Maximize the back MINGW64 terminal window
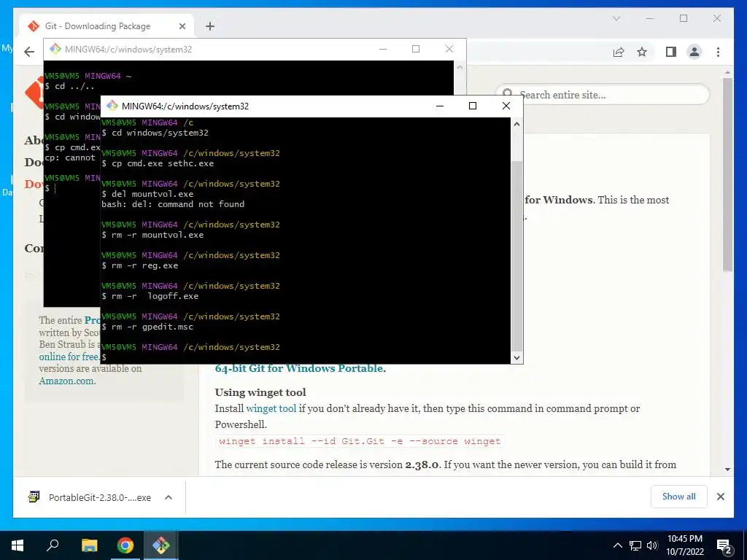Viewport: 747px width, 560px height. (x=416, y=49)
